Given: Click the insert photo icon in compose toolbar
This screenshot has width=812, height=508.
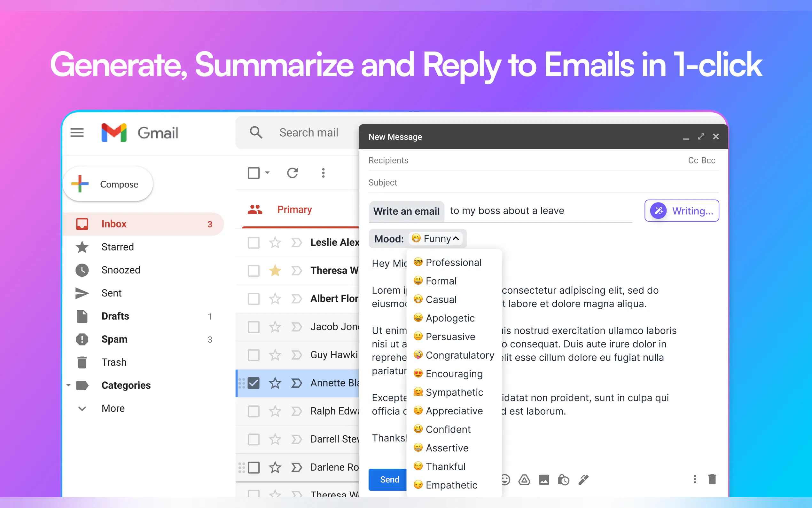Looking at the screenshot, I should click(544, 480).
